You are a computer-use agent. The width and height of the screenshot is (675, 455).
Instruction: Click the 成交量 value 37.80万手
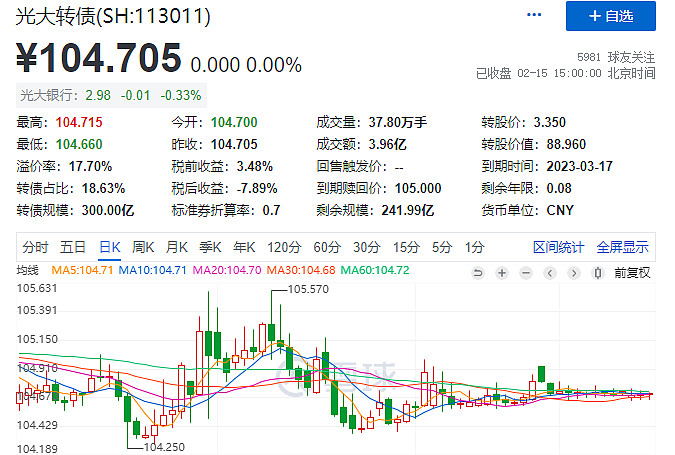tap(397, 122)
